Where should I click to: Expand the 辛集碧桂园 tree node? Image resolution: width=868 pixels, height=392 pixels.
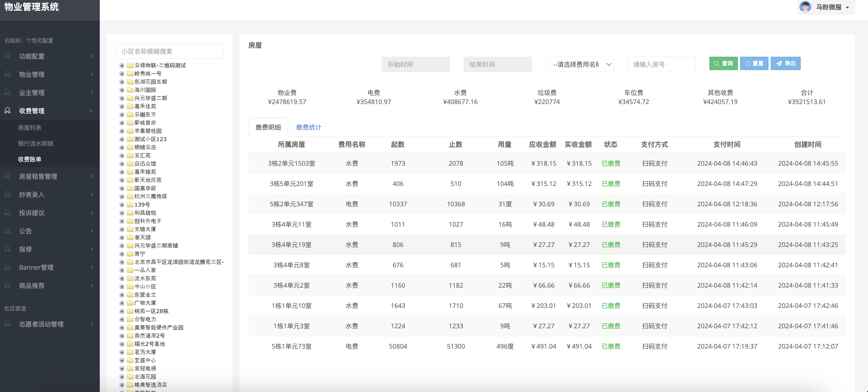tap(122, 131)
